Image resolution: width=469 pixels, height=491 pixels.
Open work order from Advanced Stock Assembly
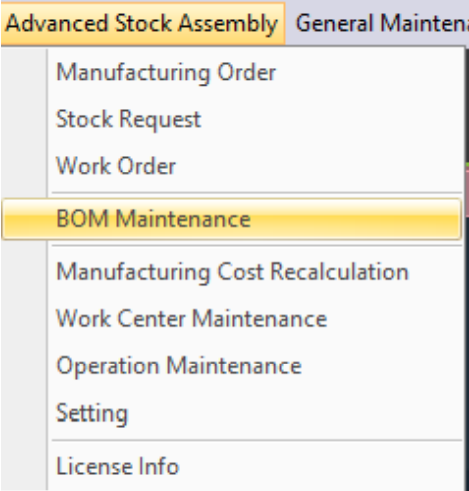coord(232,166)
